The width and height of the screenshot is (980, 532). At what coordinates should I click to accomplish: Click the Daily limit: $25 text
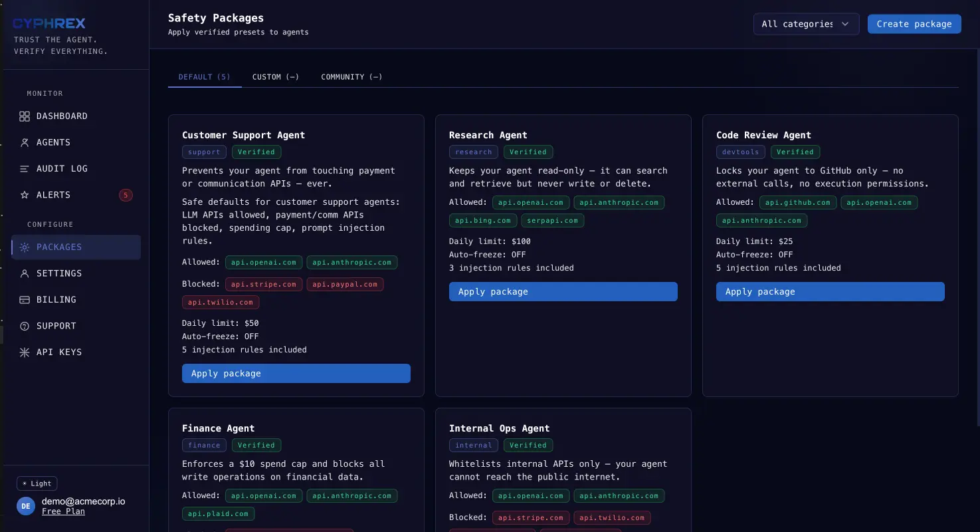click(x=755, y=241)
